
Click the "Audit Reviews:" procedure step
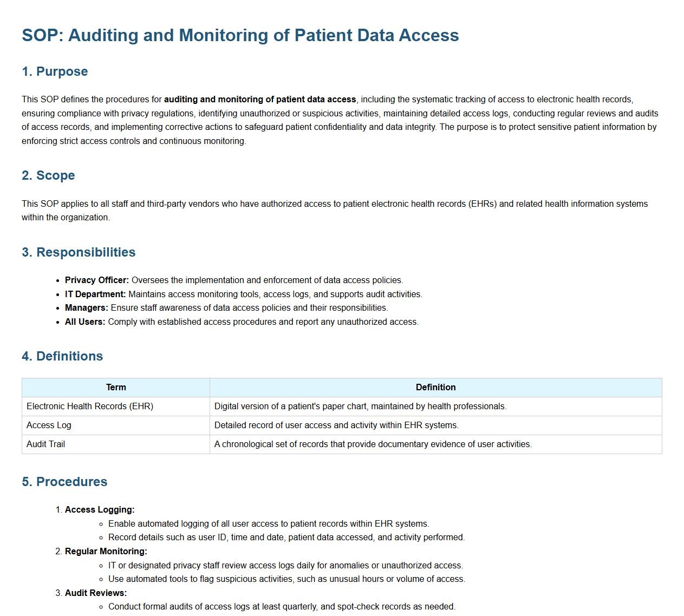(x=96, y=593)
